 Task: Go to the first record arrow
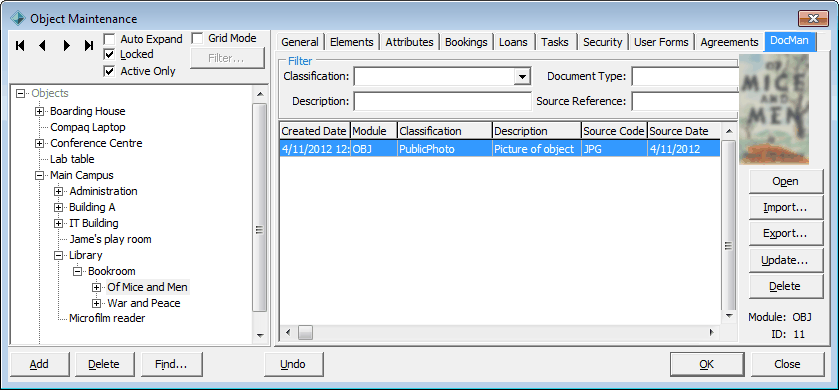[20, 46]
